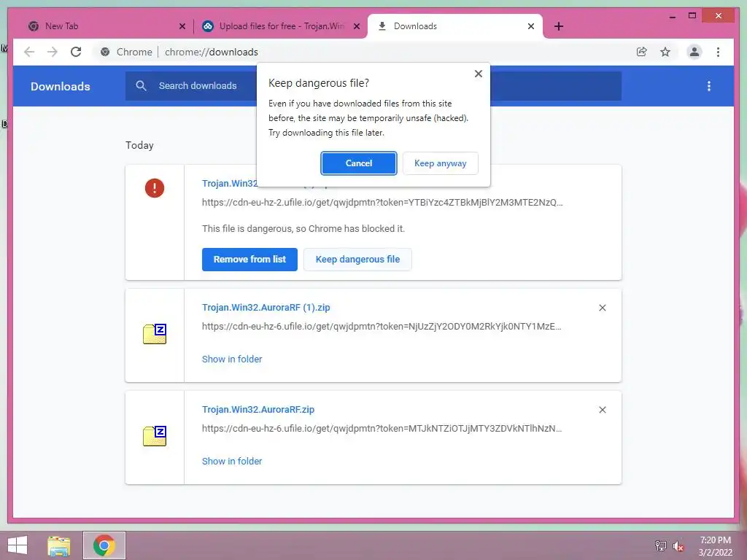
Task: Choose Keep anyway in the dialog
Action: 440,163
